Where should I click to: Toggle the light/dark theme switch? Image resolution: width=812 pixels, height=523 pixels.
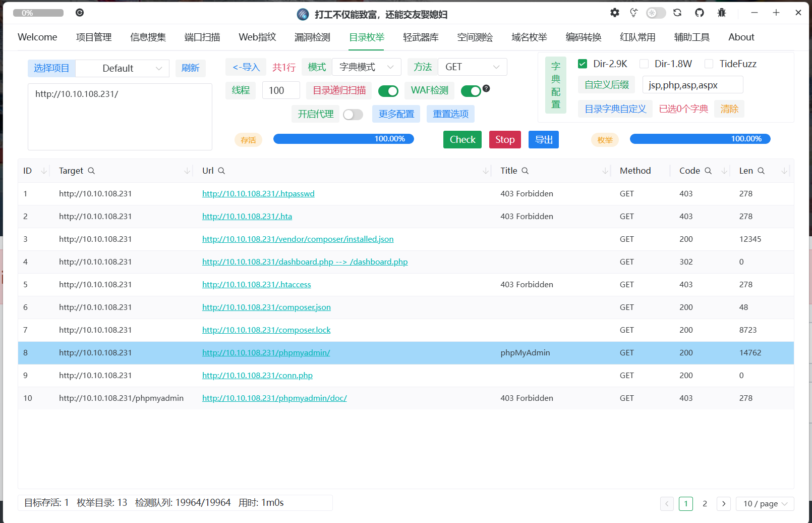[656, 13]
